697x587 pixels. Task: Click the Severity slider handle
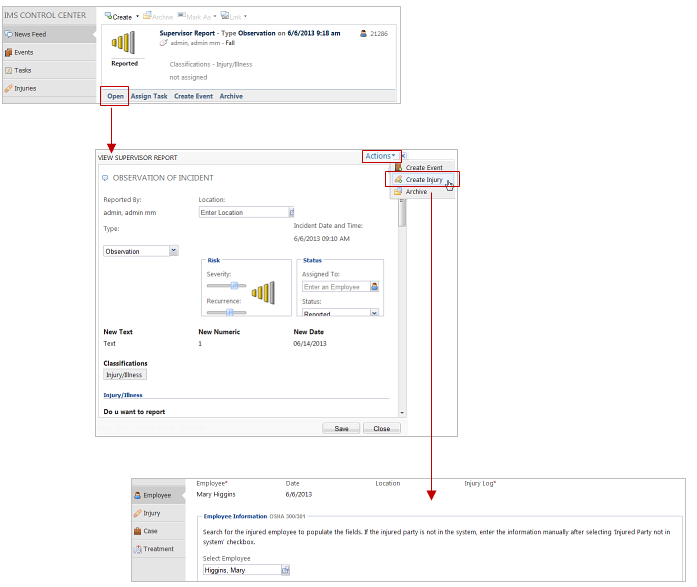[x=234, y=285]
